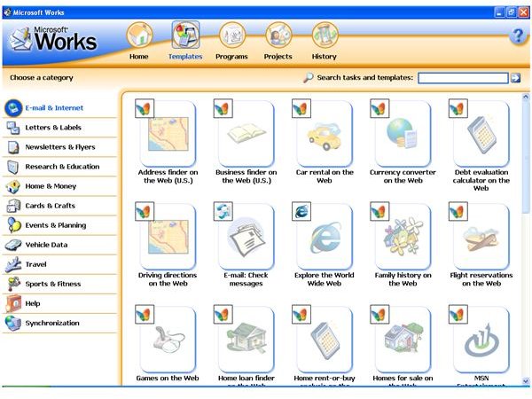
Task: Click the template list scrollbar thumb
Action: (526, 158)
